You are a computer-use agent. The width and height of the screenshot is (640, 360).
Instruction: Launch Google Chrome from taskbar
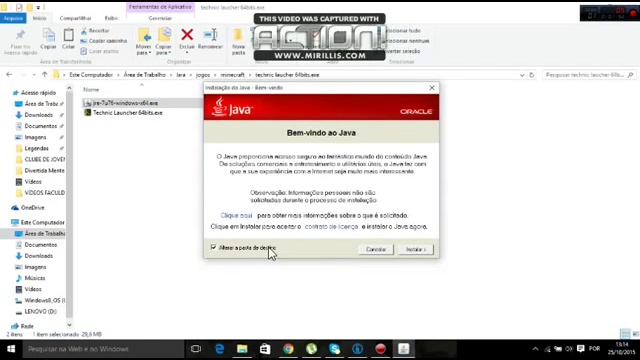tap(288, 349)
